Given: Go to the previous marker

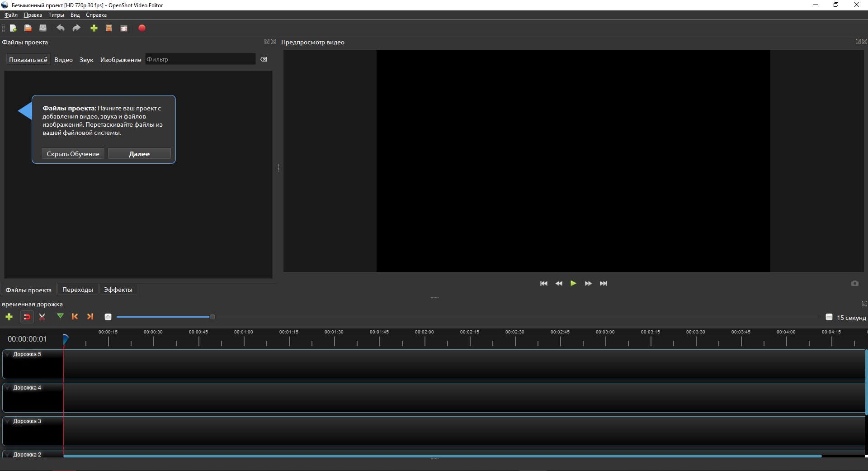Looking at the screenshot, I should tap(75, 317).
